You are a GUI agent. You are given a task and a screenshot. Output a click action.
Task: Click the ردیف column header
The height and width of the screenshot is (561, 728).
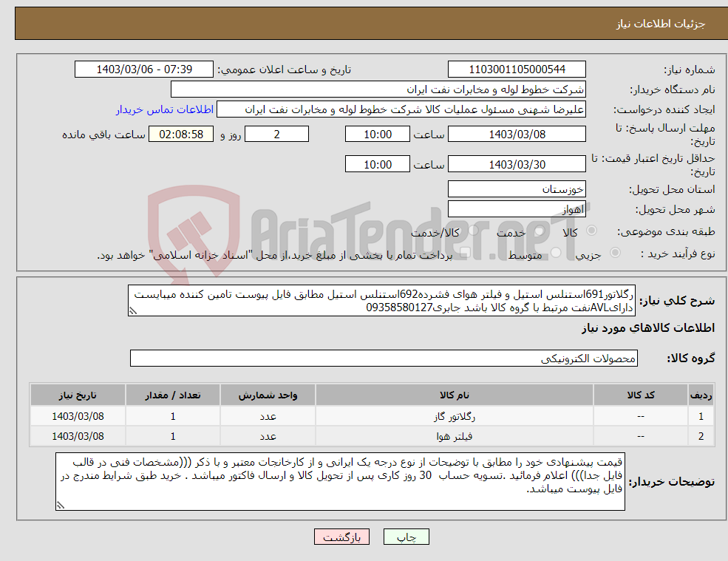coord(701,395)
